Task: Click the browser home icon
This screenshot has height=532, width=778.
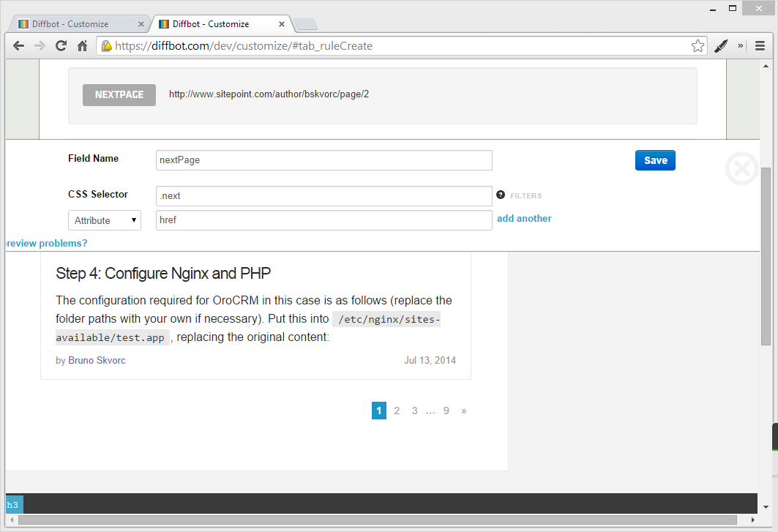Action: click(83, 45)
